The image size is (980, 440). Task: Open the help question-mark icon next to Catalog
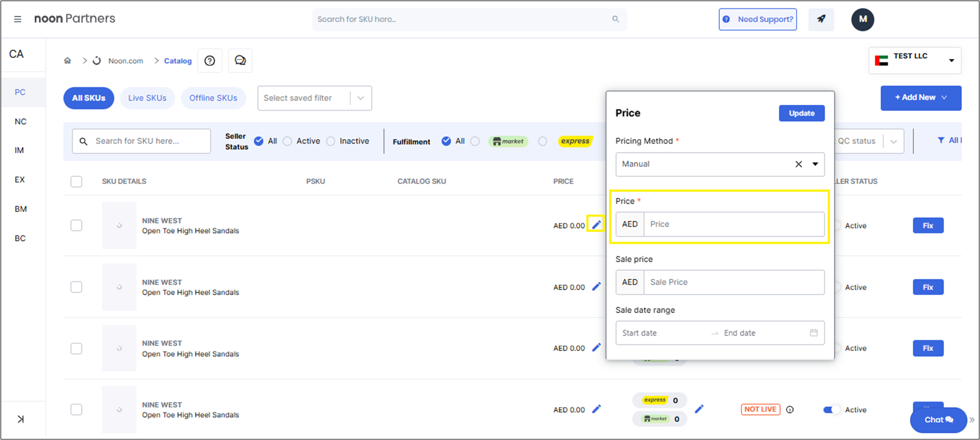click(x=210, y=61)
